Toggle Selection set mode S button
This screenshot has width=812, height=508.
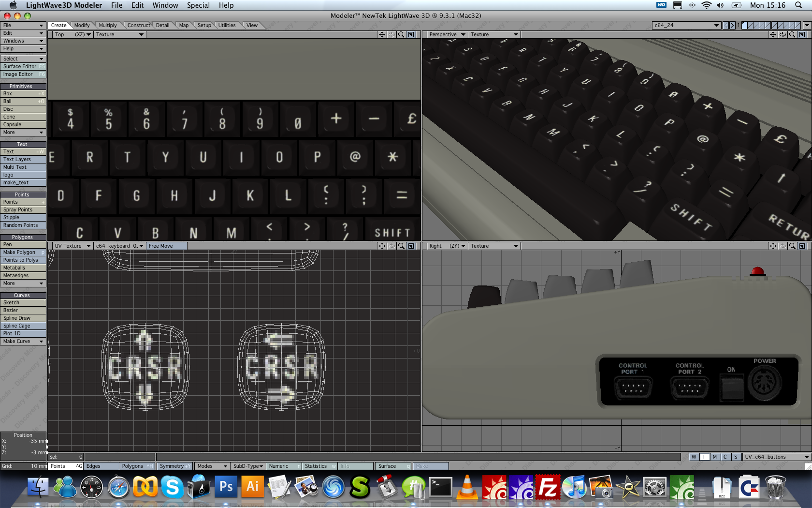click(736, 457)
